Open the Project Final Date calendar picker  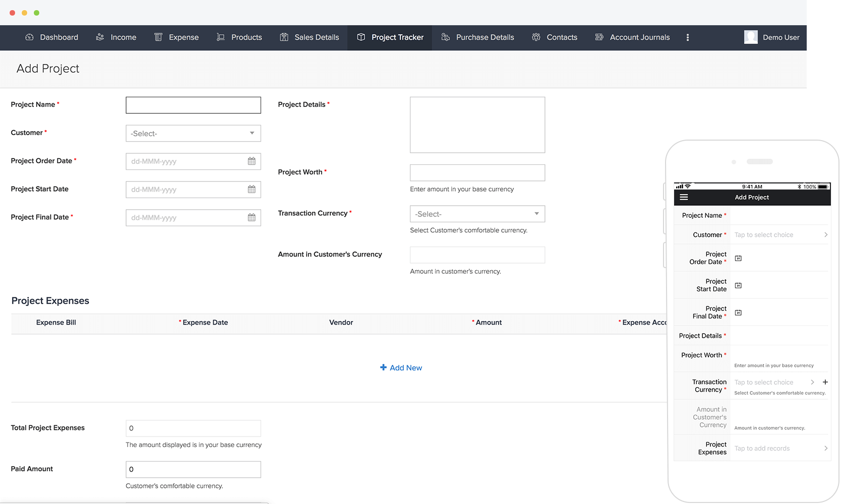point(252,218)
